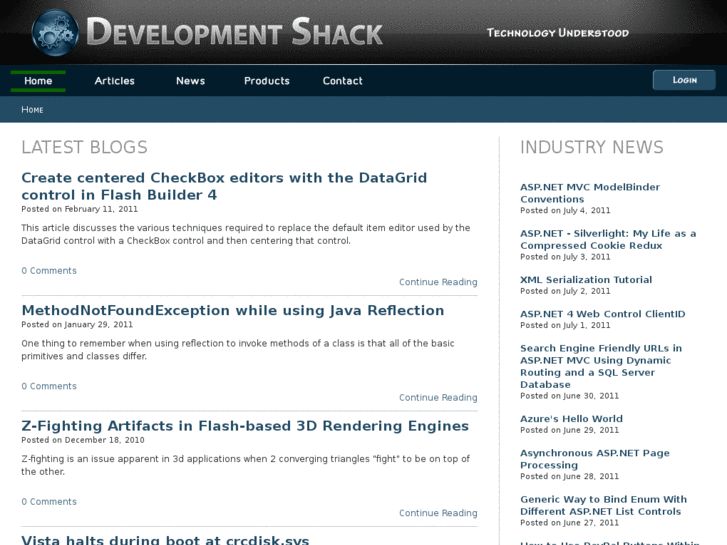Click the Home breadcrumb link
This screenshot has height=545, width=727.
pyautogui.click(x=32, y=110)
